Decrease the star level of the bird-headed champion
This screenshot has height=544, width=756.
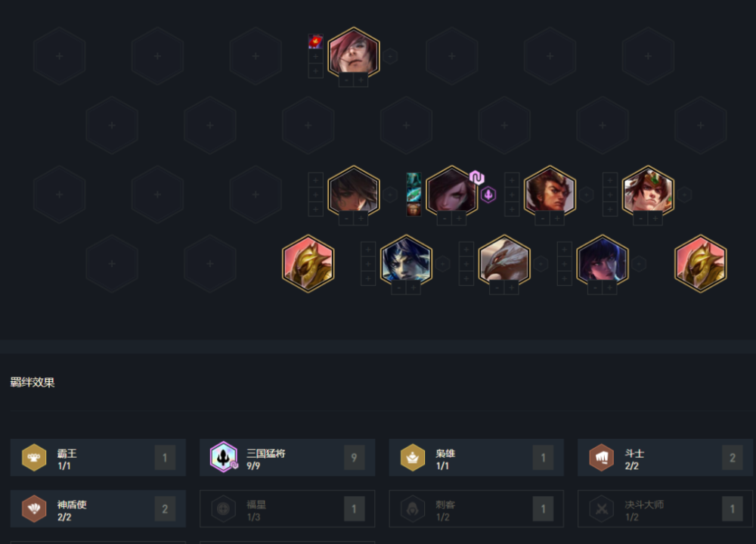[497, 288]
